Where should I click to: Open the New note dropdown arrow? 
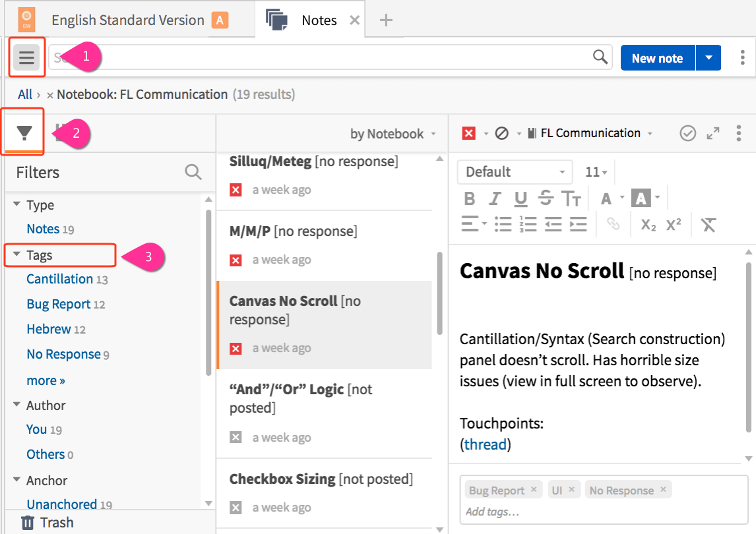(x=709, y=58)
